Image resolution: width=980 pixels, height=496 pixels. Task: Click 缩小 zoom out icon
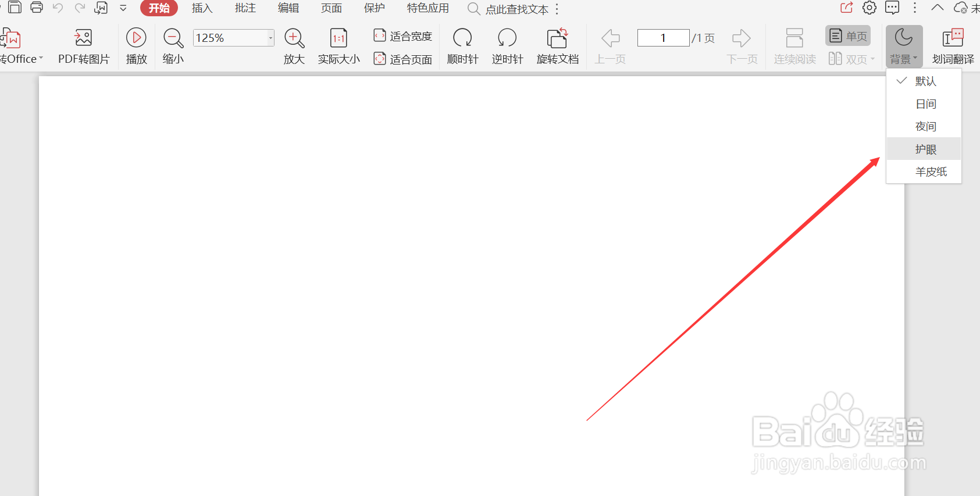(173, 47)
